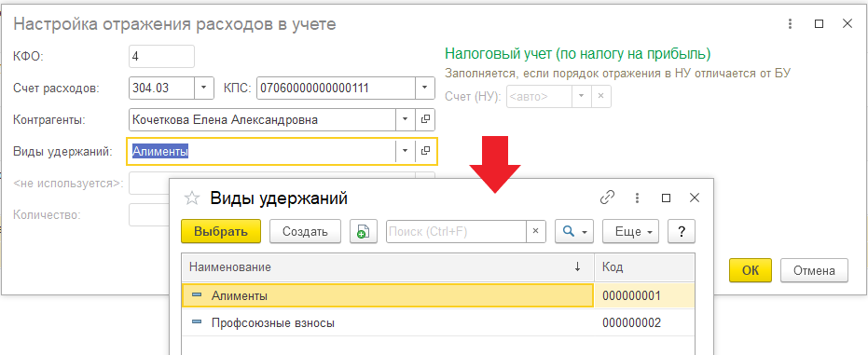Viewport: 868px width, 355px height.
Task: Open help with the question mark button
Action: click(x=682, y=232)
